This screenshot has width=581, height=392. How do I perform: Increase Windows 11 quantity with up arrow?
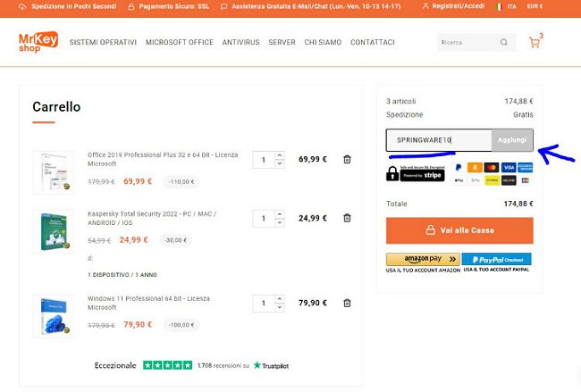[280, 299]
